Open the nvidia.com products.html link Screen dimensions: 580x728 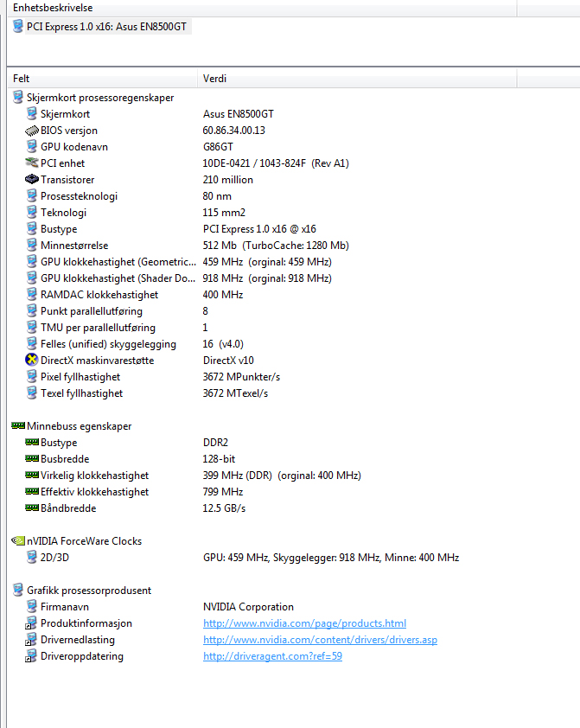304,623
